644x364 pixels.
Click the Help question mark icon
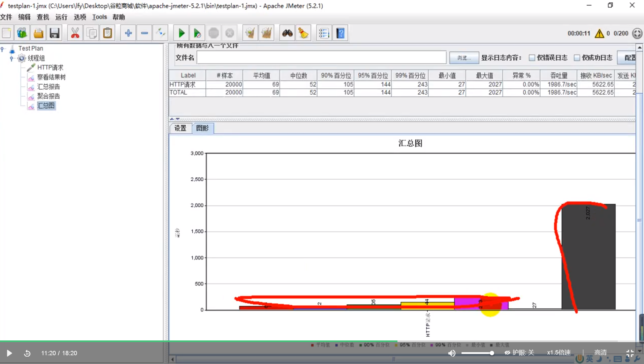340,33
